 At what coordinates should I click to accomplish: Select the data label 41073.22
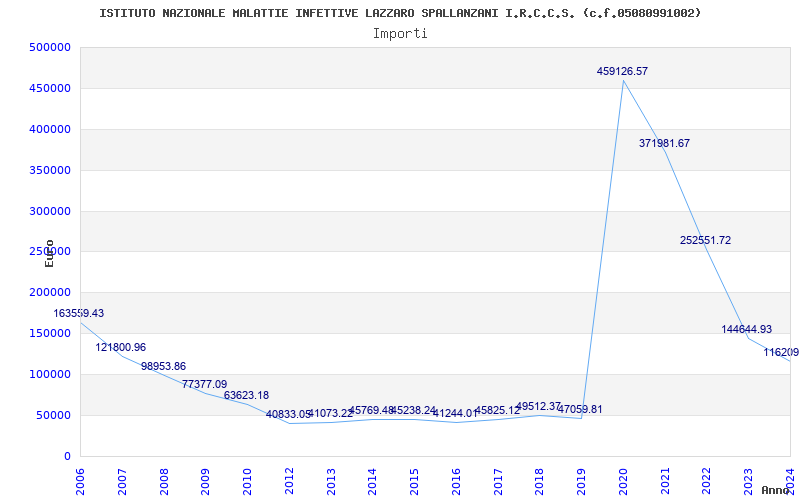point(331,413)
